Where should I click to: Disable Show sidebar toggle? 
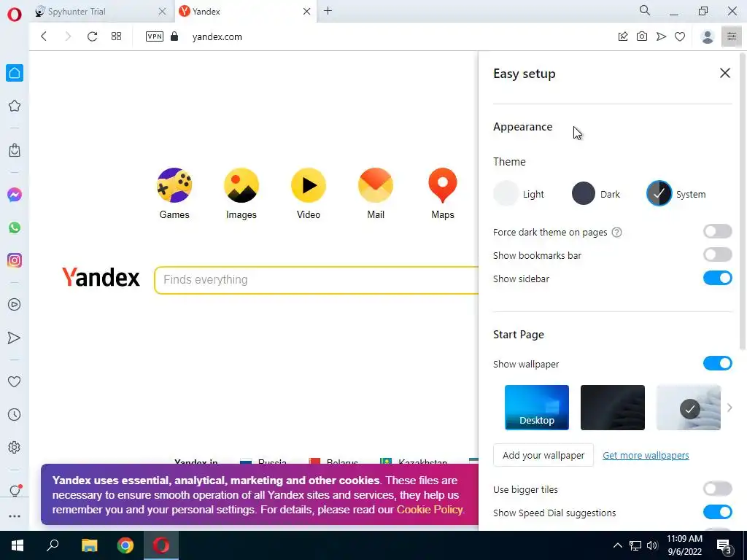[x=718, y=278]
